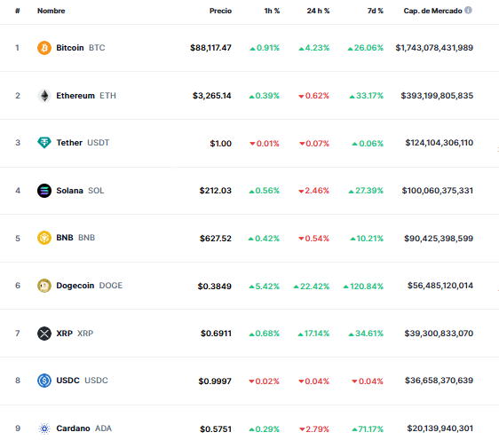Viewport: 499px width, 448px height.
Task: Sort by the 7d % column header
Action: click(x=376, y=11)
